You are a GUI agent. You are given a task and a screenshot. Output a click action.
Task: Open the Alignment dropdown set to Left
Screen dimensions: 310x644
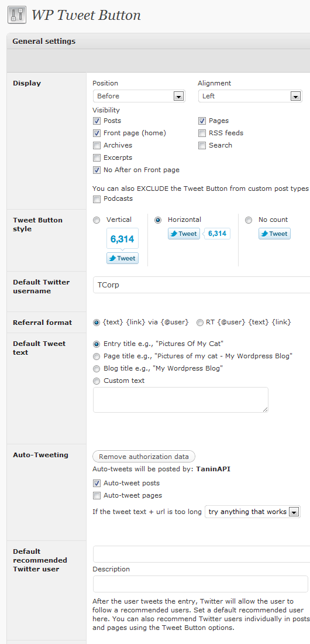(250, 96)
